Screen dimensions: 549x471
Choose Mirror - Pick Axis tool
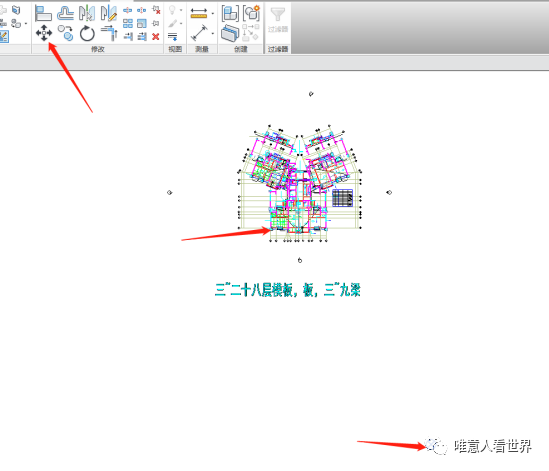click(87, 13)
